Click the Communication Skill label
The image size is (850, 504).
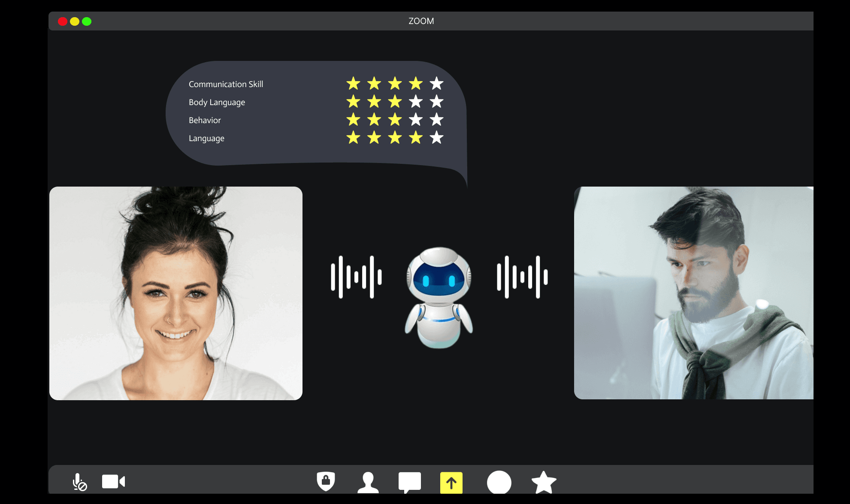(x=226, y=84)
